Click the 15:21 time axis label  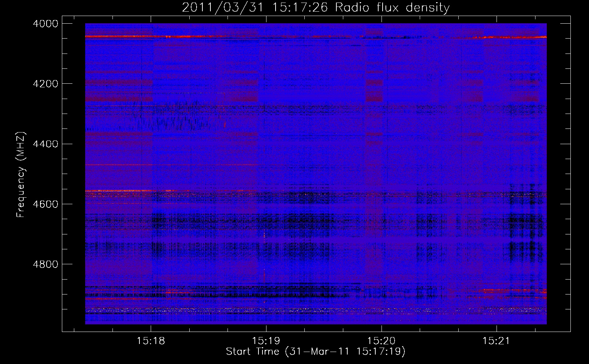coord(496,341)
